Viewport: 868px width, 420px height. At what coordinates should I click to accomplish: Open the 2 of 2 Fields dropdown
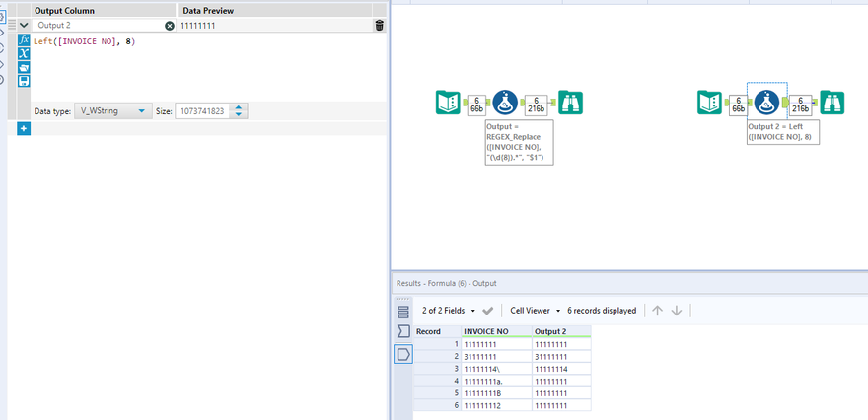[449, 311]
